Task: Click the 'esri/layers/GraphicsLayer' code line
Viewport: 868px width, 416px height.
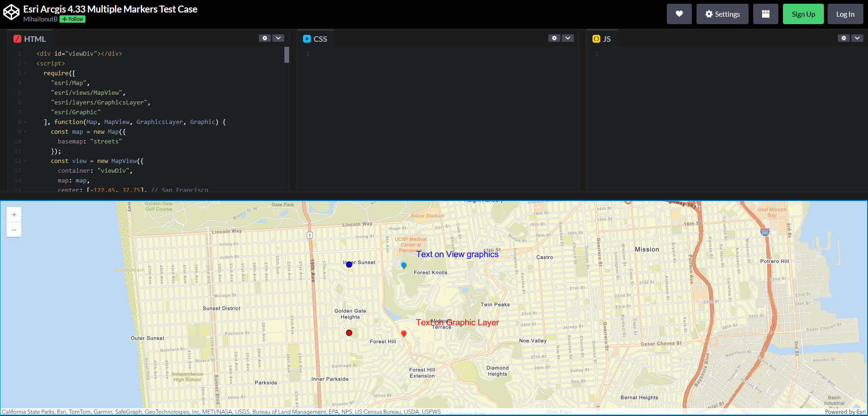Action: (x=101, y=103)
